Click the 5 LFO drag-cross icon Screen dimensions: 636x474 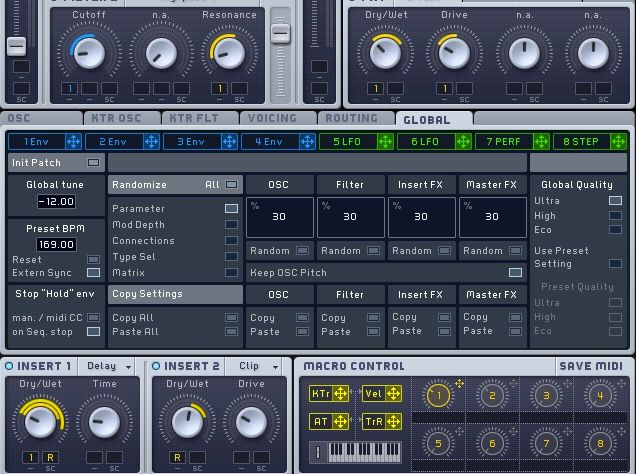point(383,142)
